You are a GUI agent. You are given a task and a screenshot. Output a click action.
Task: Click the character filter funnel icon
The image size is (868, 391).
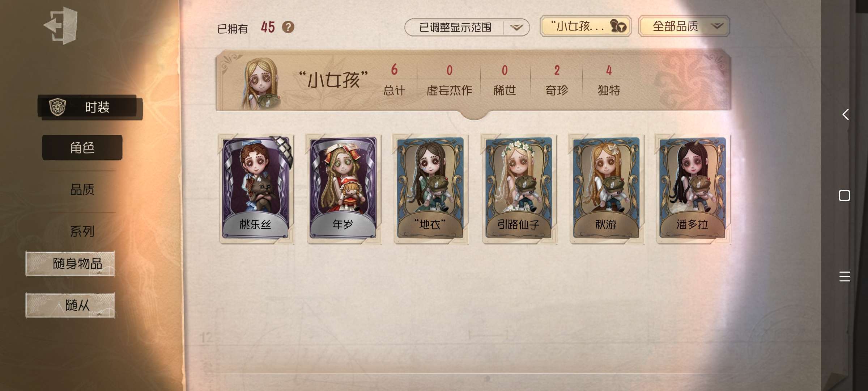pos(618,26)
